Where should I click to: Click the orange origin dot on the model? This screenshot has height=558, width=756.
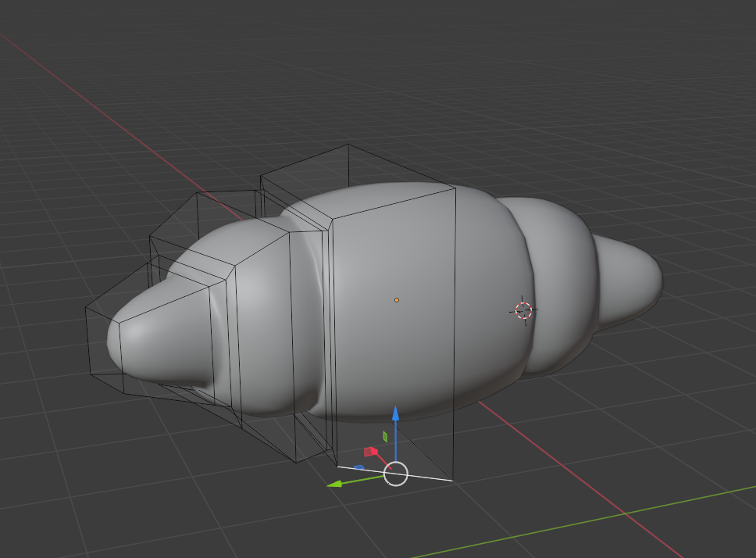tap(397, 300)
